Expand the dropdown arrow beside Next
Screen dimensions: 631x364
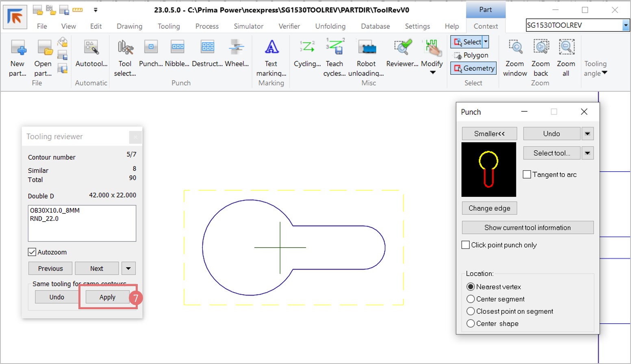pyautogui.click(x=128, y=268)
